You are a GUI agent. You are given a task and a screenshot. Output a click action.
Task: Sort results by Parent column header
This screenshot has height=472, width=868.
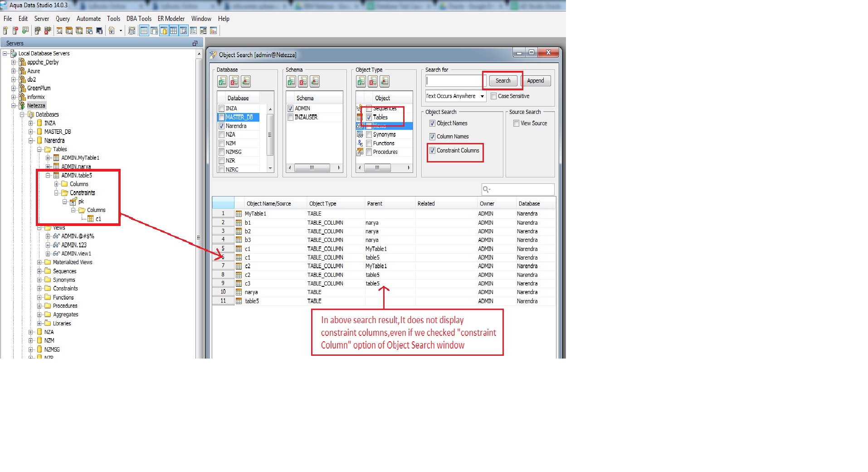[390, 204]
